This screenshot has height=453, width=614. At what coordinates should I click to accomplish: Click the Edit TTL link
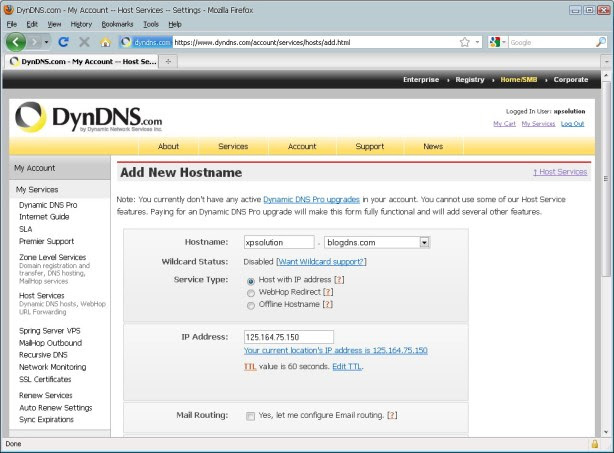pyautogui.click(x=347, y=366)
